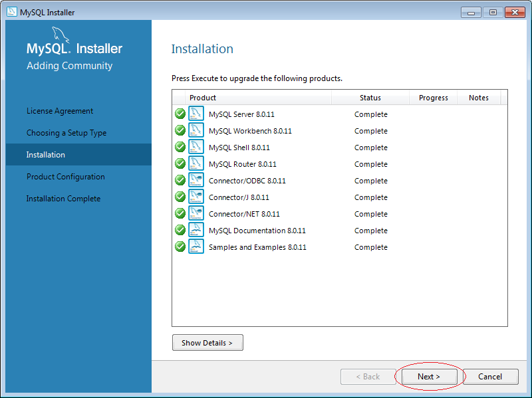This screenshot has width=532, height=398.
Task: Click Complete status for MySQL Shell
Action: pos(371,148)
